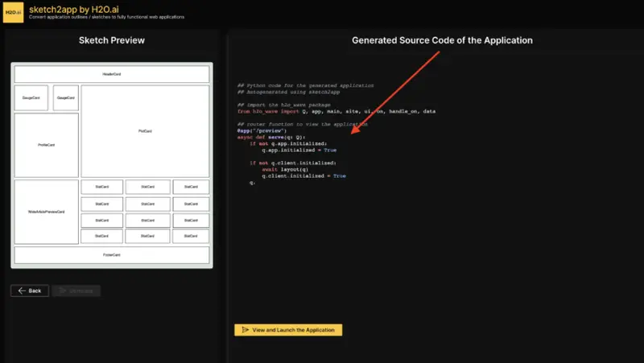This screenshot has width=644, height=363.
Task: Click the ProfileCard box in the sketch
Action: [47, 145]
